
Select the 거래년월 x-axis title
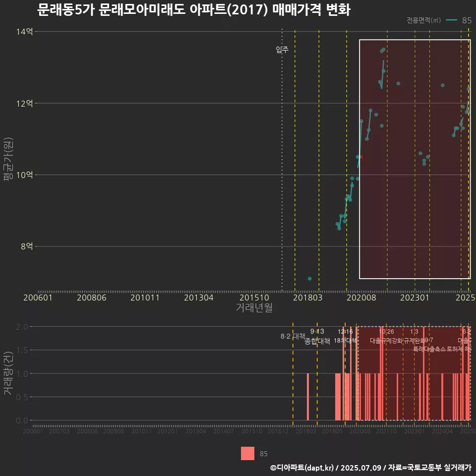254,307
